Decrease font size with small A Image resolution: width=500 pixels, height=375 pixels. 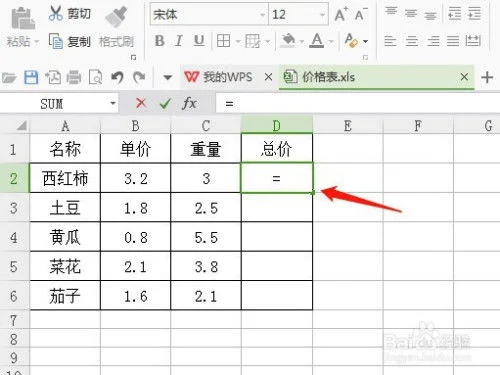click(x=360, y=15)
